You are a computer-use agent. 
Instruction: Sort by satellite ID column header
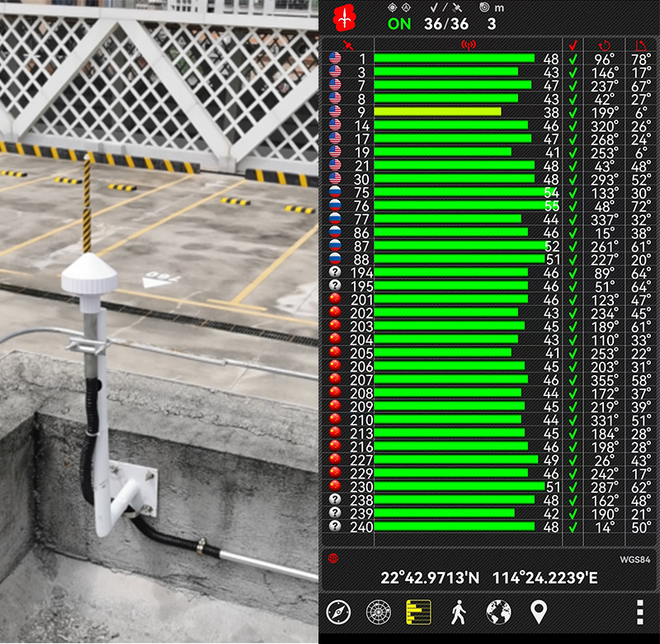(x=348, y=45)
